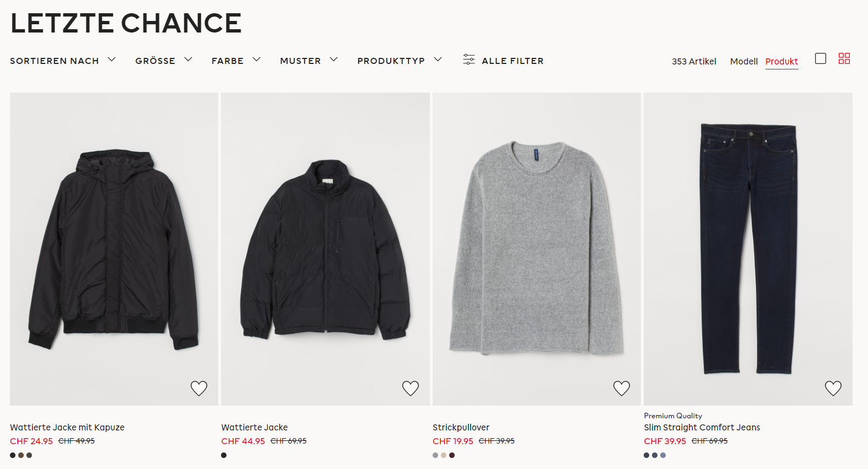Expand the Farbe color filter

(236, 60)
